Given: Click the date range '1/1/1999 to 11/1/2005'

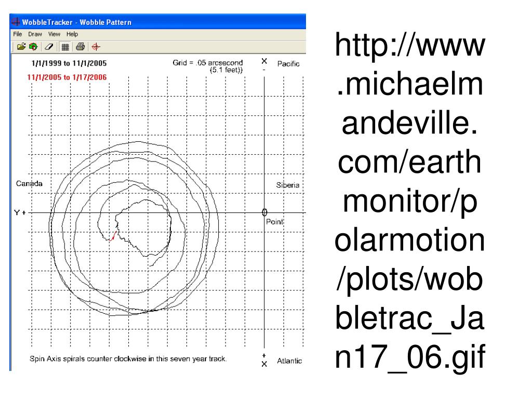Looking at the screenshot, I should [x=69, y=63].
